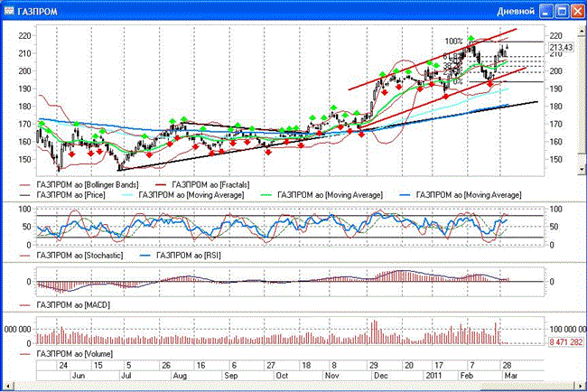
Task: Click the Dec month label on time axis
Action: [x=381, y=376]
